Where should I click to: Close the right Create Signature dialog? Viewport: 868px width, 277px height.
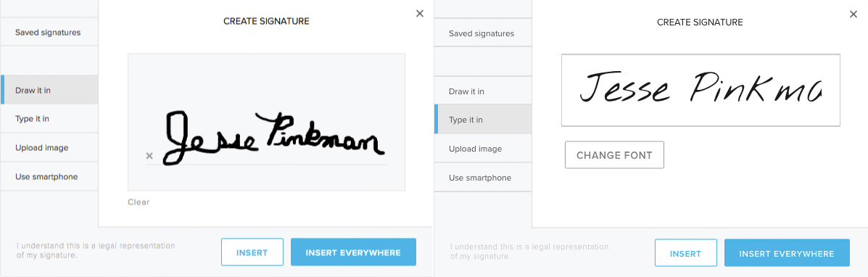point(853,15)
